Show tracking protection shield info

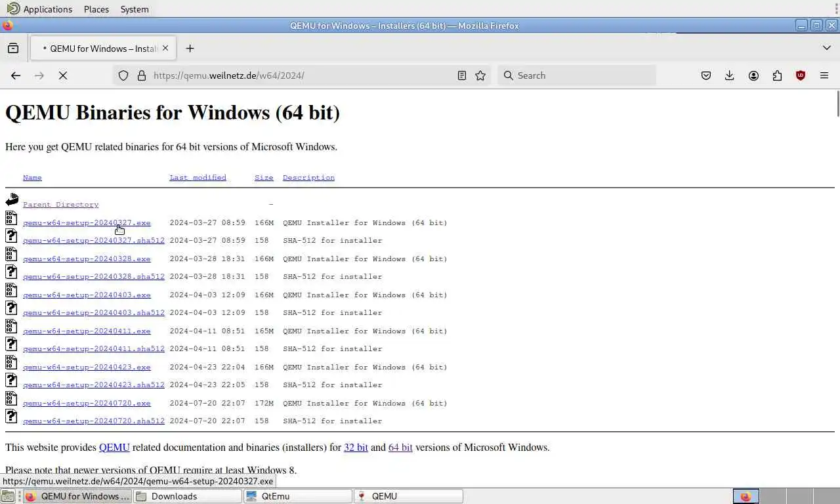123,75
